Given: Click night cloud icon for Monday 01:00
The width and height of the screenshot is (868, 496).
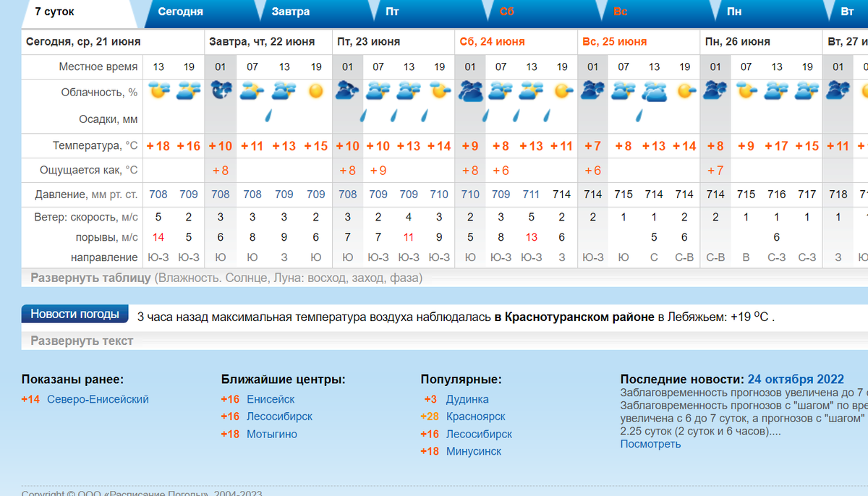Looking at the screenshot, I should point(715,91).
